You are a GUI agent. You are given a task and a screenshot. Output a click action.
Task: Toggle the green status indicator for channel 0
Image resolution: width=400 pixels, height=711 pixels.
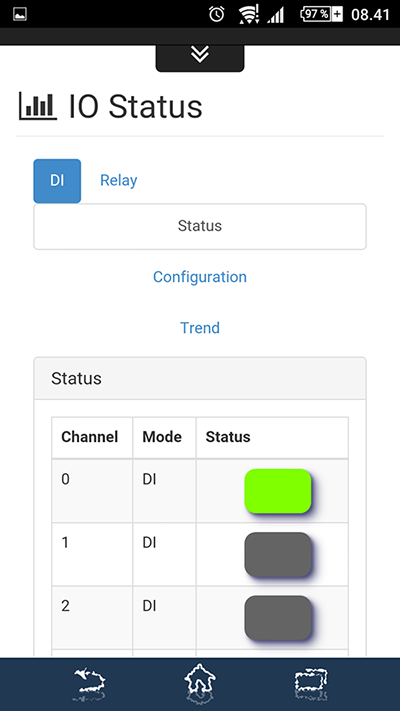[x=278, y=491]
